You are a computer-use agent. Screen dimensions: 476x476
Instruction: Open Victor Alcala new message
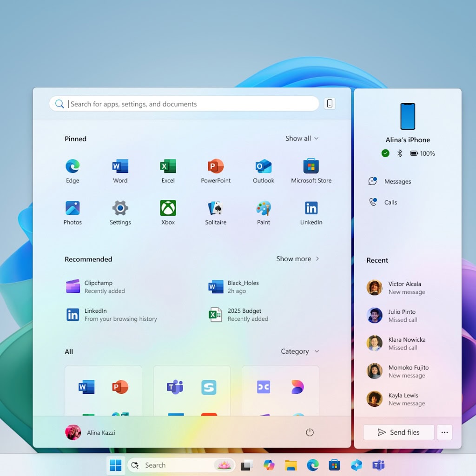396,287
